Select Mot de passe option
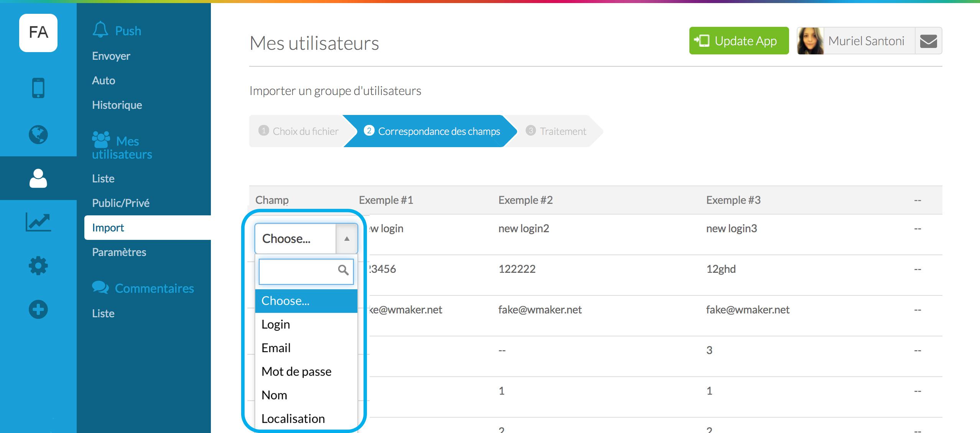The height and width of the screenshot is (433, 980). (296, 372)
